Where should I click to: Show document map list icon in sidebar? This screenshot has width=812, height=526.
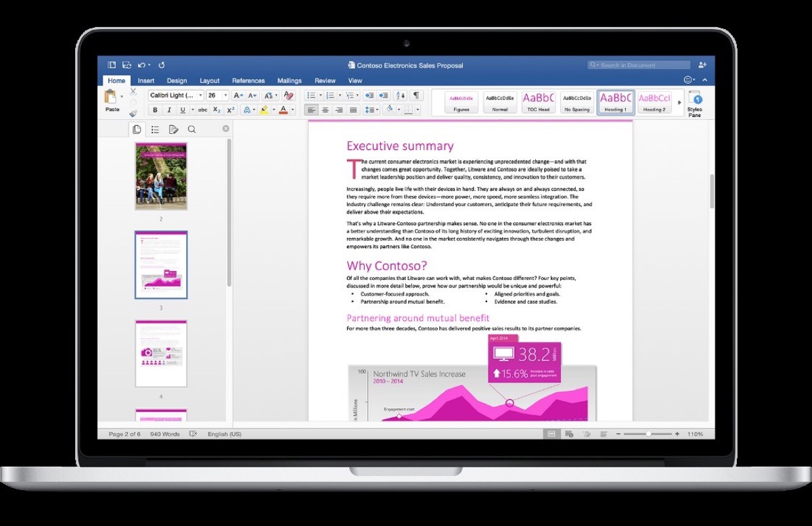[x=155, y=129]
